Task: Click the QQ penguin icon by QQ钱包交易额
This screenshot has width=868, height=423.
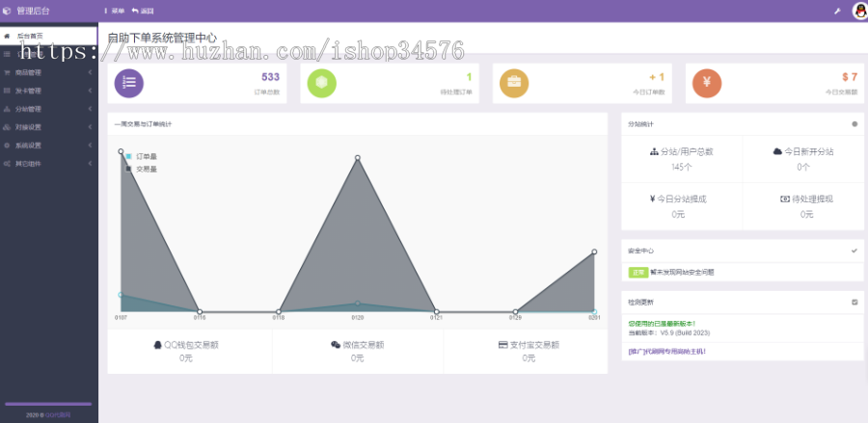Action: 157,345
